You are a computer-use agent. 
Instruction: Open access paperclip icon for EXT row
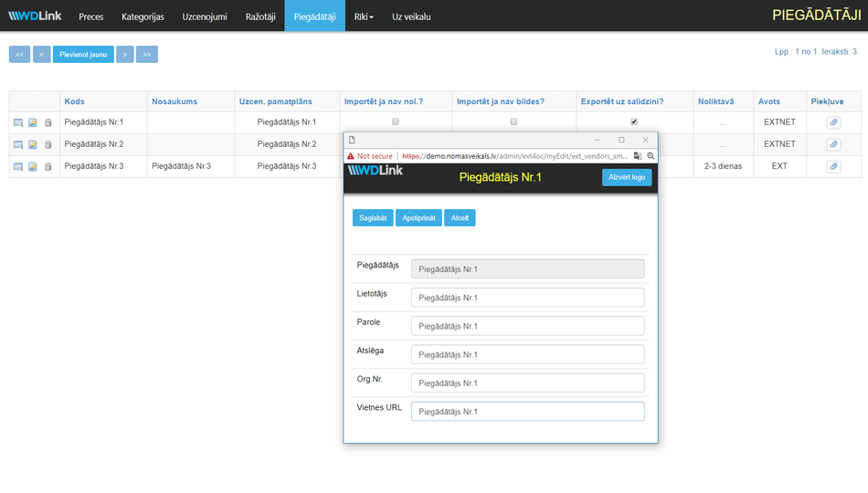click(833, 167)
